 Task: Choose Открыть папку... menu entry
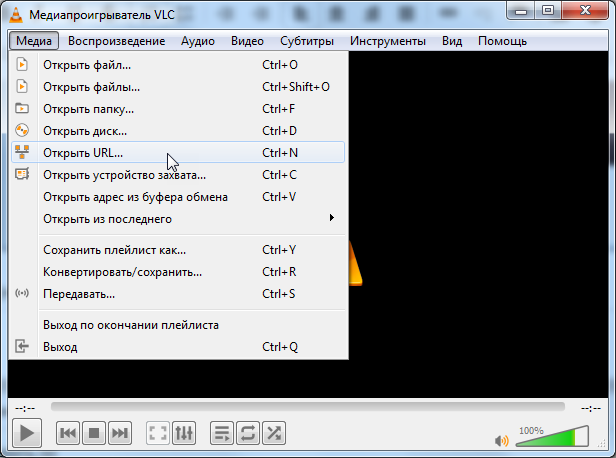178,108
